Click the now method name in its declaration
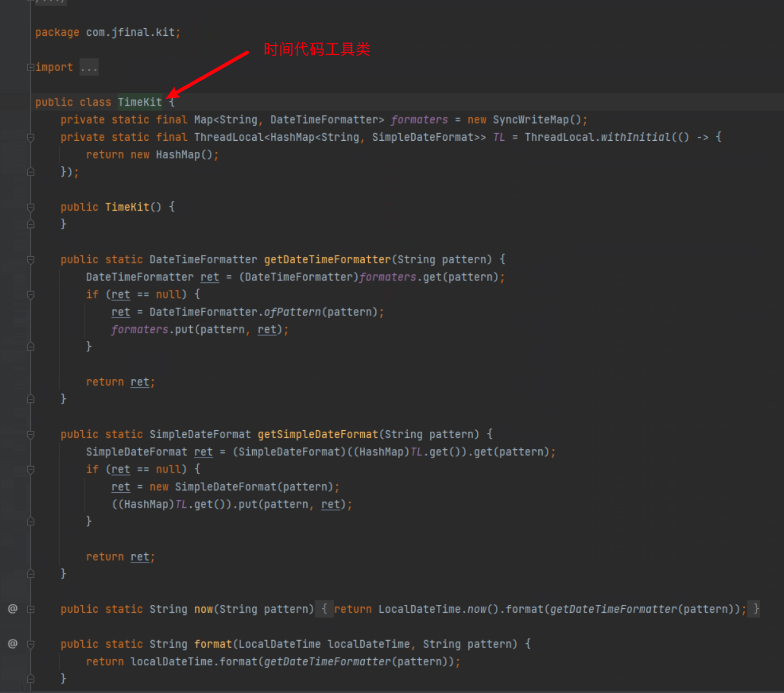This screenshot has height=693, width=784. tap(204, 609)
